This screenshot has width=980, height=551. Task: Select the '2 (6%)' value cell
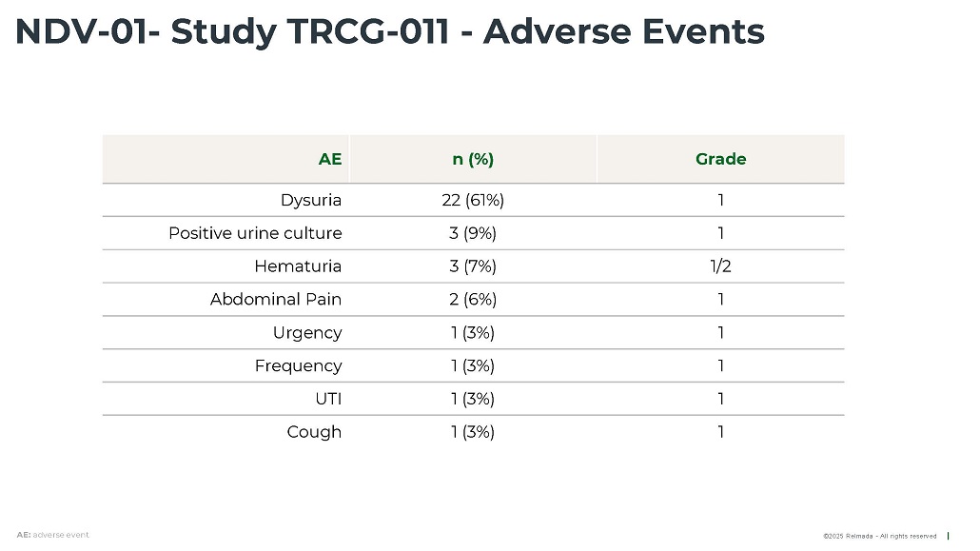point(473,300)
